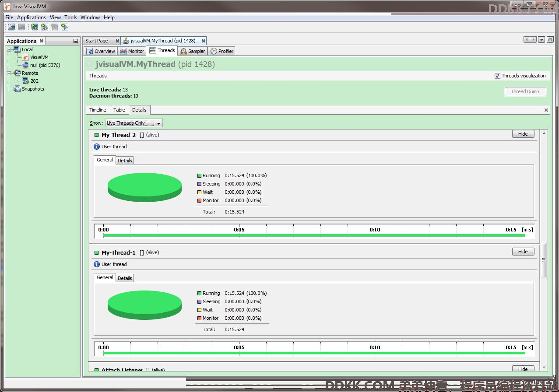This screenshot has height=392, width=559.
Task: Open the Details sub-tab for My-Thread-1
Action: [125, 278]
